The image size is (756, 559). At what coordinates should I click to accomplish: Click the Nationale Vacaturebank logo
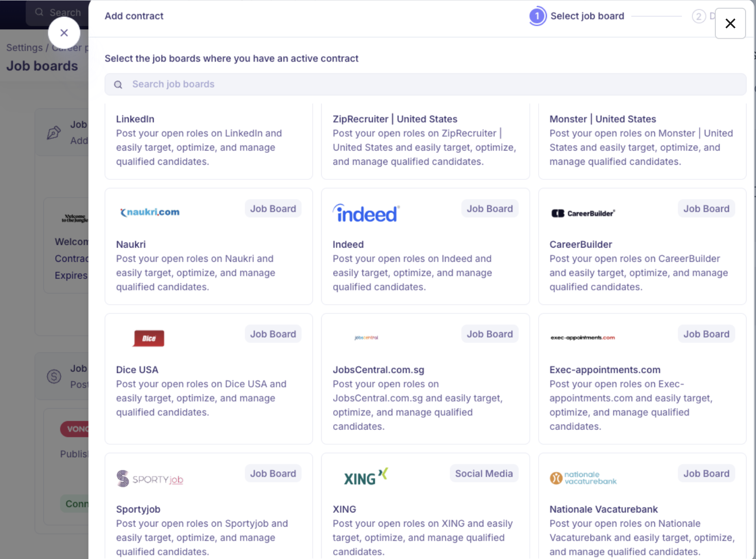pyautogui.click(x=583, y=478)
